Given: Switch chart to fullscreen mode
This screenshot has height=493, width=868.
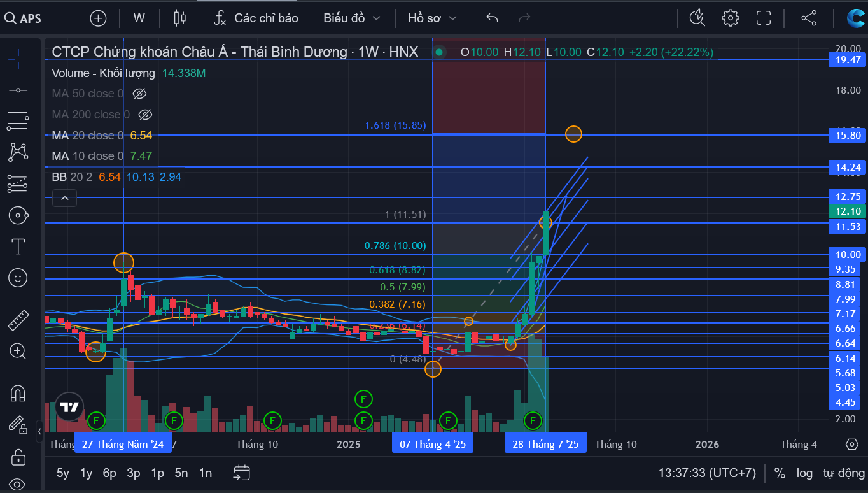Looking at the screenshot, I should pyautogui.click(x=764, y=18).
